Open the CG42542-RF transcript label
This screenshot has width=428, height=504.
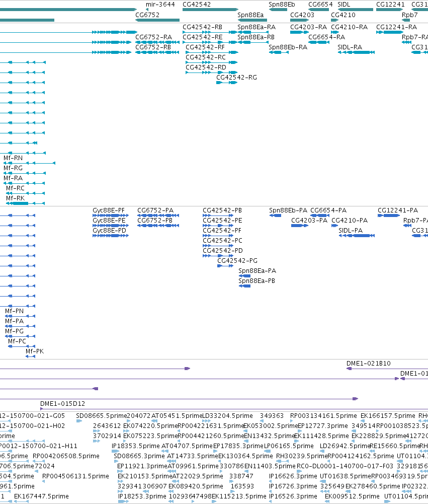(205, 47)
